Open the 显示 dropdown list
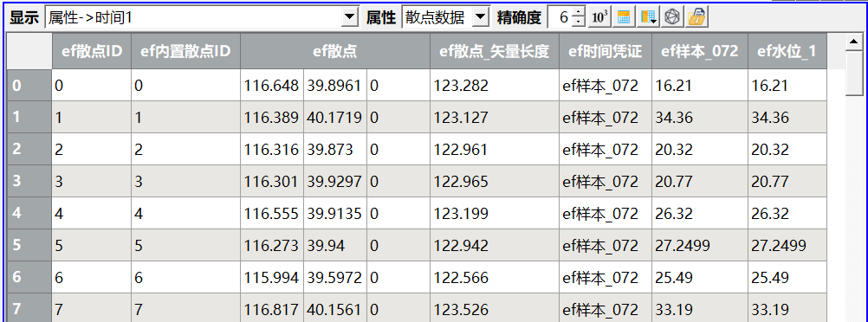Image resolution: width=868 pixels, height=322 pixels. (x=349, y=17)
